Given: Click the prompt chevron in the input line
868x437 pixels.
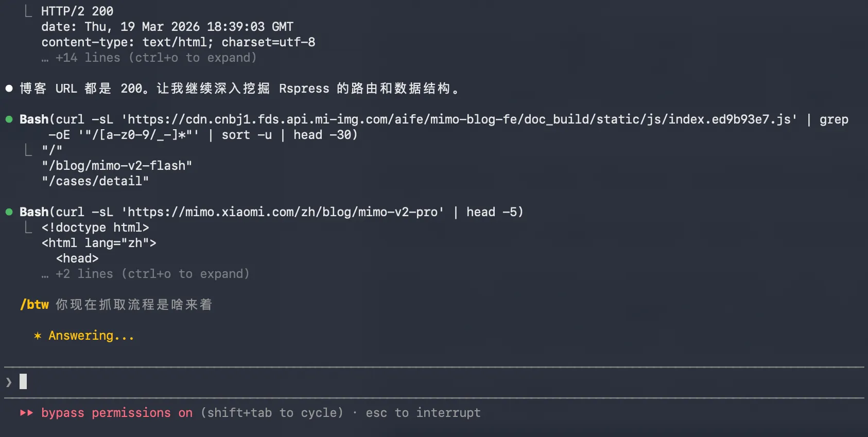Looking at the screenshot, I should point(9,382).
